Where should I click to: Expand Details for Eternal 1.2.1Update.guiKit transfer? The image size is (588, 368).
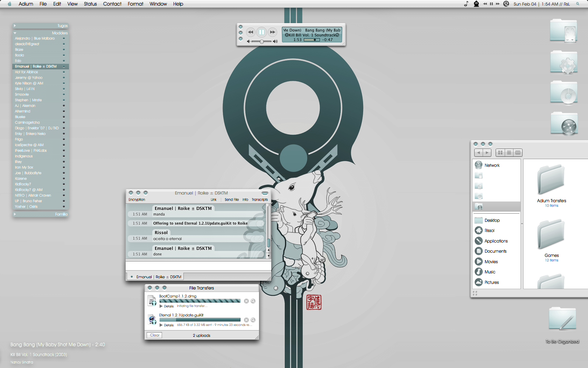point(161,325)
